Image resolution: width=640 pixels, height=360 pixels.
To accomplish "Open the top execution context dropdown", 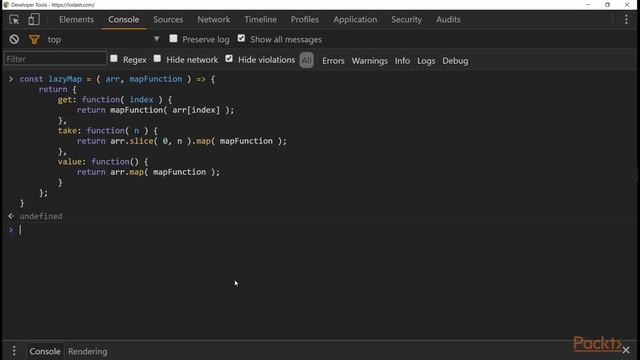I will 103,39.
